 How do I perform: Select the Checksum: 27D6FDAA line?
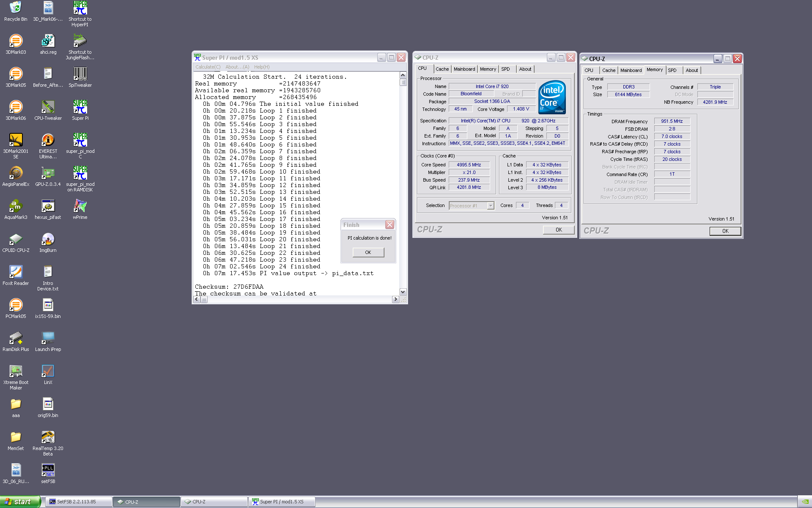(229, 287)
